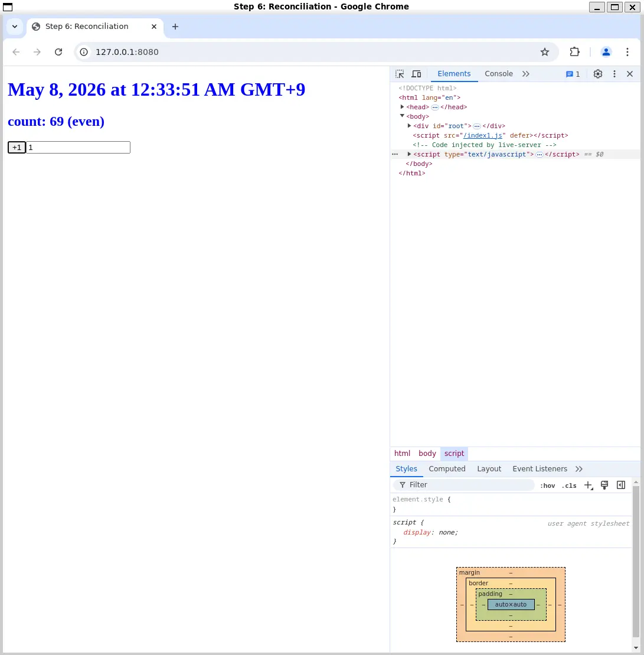Expand the collapsed head contents ellipsis
This screenshot has height=655, width=644.
(x=434, y=107)
